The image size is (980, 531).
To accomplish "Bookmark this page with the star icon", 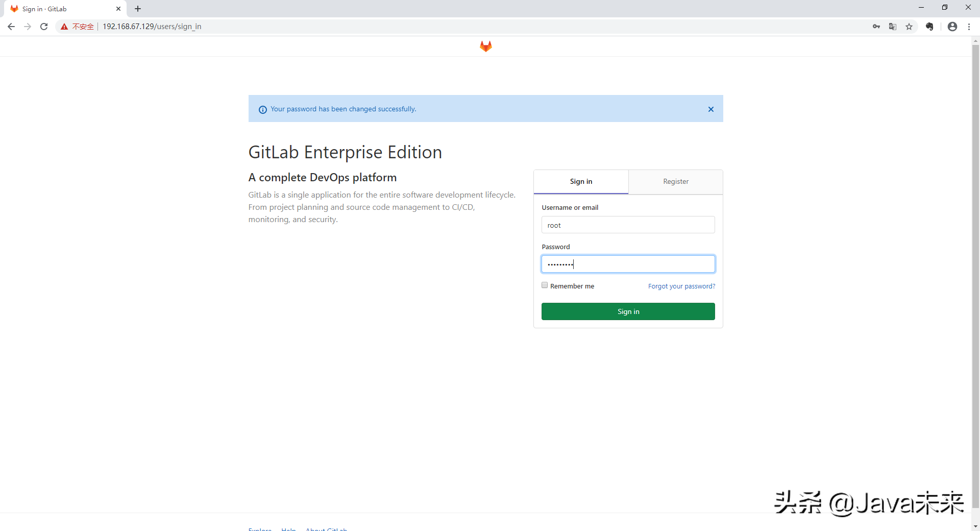I will pyautogui.click(x=909, y=27).
